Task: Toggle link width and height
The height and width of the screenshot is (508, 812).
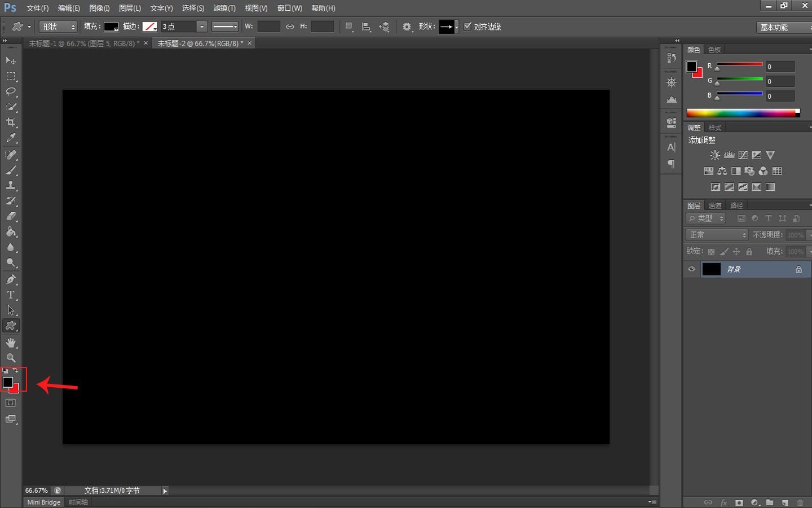Action: tap(290, 27)
